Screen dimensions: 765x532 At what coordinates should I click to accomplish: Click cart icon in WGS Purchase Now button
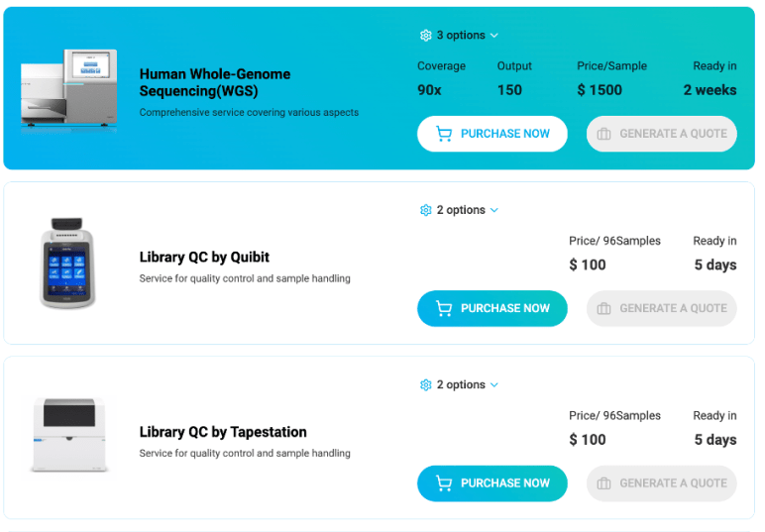444,134
